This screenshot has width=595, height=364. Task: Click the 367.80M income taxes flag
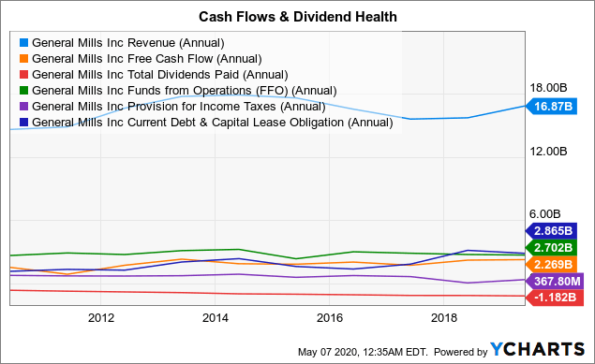[555, 281]
